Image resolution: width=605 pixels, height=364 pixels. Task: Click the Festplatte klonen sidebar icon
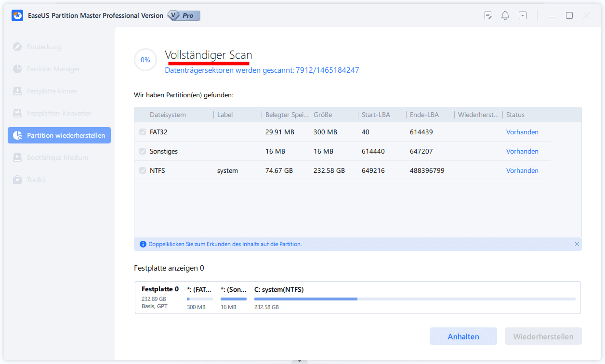click(x=17, y=91)
